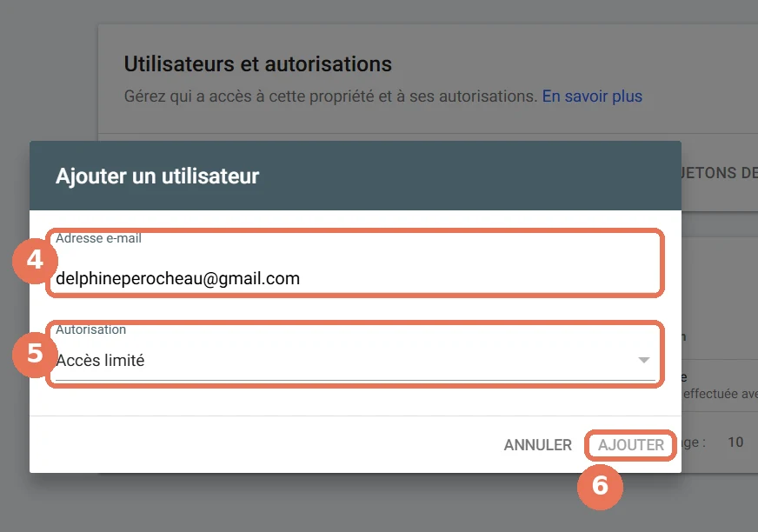Click the rows-per-page value 10
This screenshot has height=532, width=758.
click(735, 442)
